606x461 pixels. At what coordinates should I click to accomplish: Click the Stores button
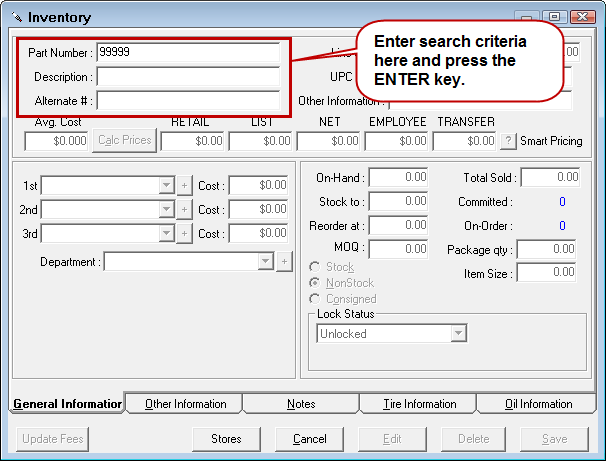coord(226,439)
